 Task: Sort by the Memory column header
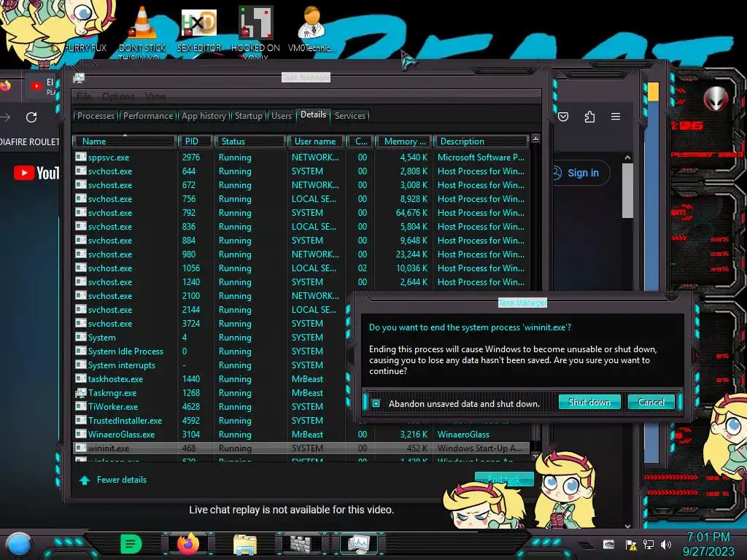404,141
